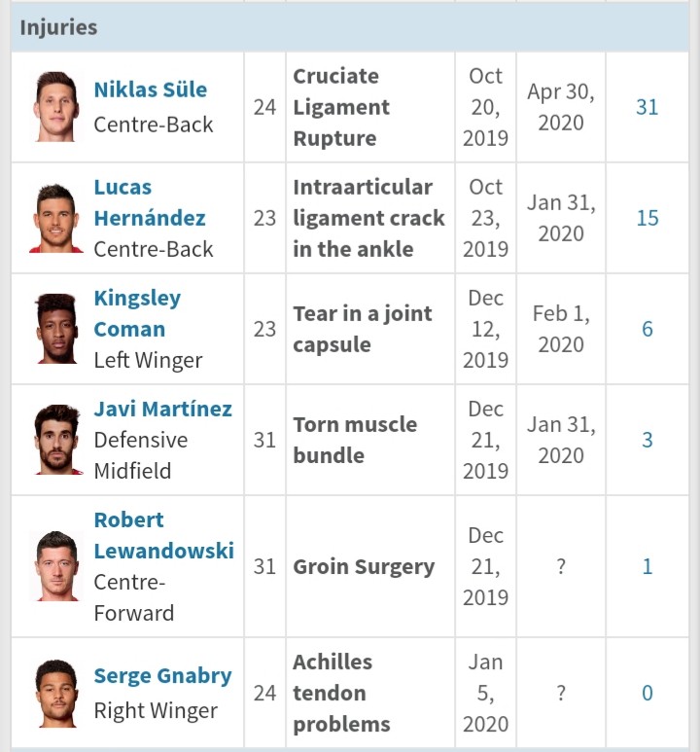Click Niklas Süle's portrait photo

(56, 106)
